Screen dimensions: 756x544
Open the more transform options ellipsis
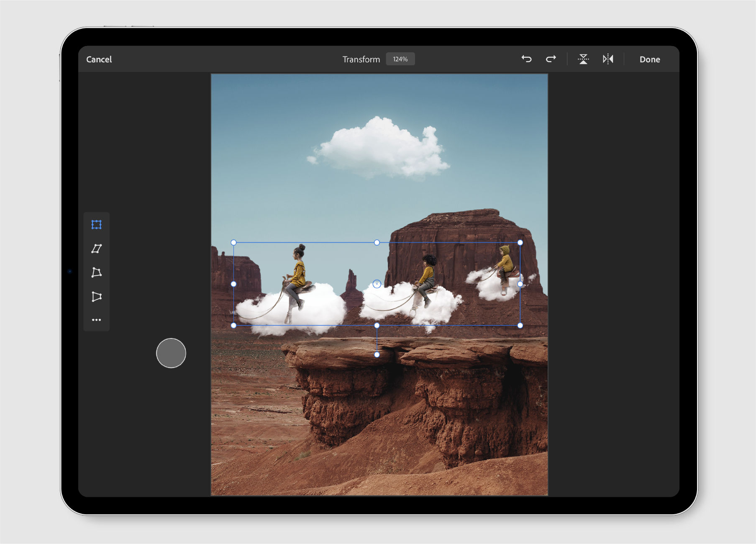97,320
